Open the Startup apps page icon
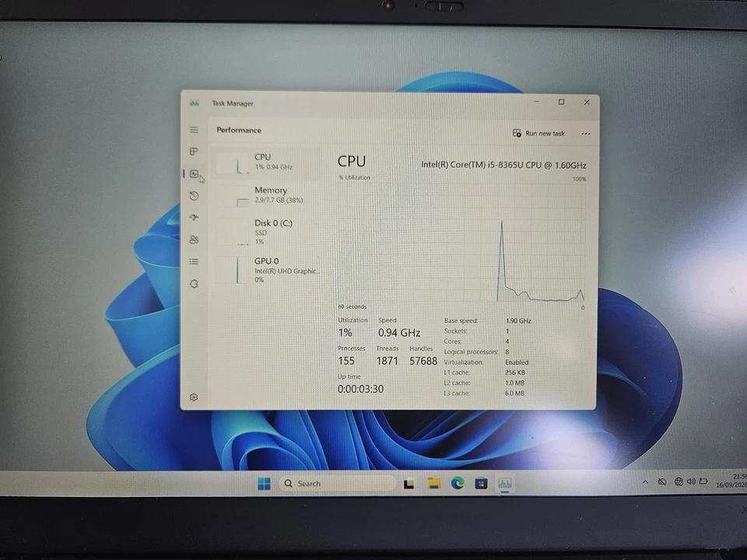The image size is (747, 560). tap(194, 218)
